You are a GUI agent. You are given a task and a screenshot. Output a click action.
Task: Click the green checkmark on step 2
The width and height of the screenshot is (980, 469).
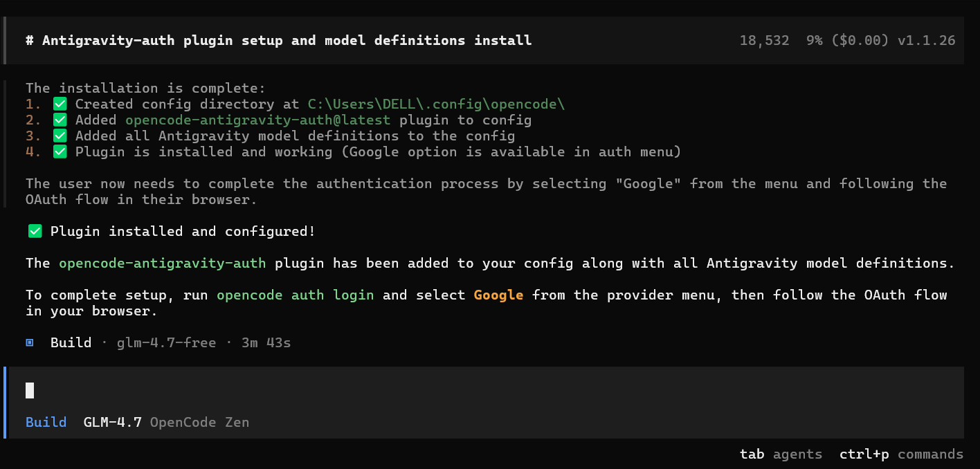coord(60,120)
